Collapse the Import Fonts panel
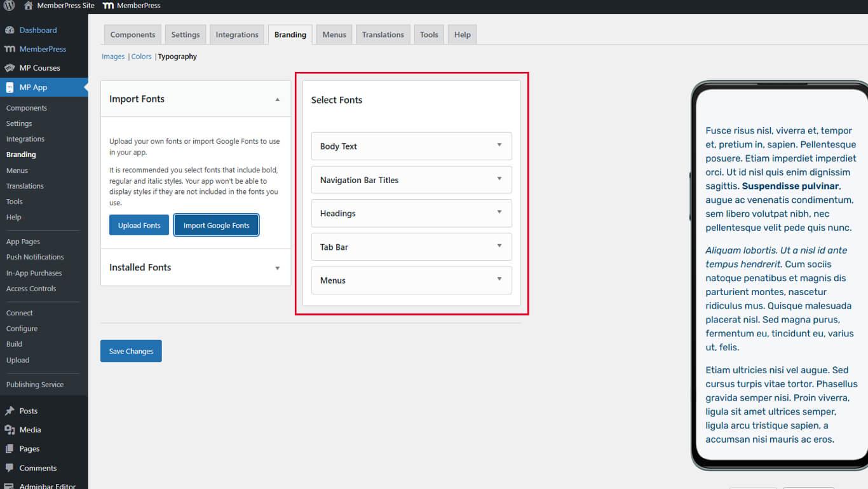This screenshot has height=489, width=868. point(277,99)
